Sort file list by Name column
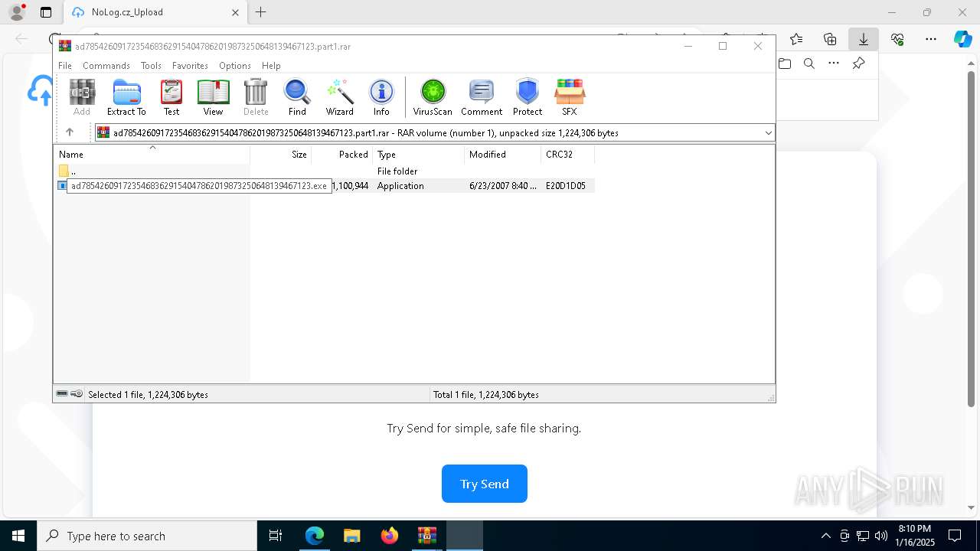 click(152, 155)
